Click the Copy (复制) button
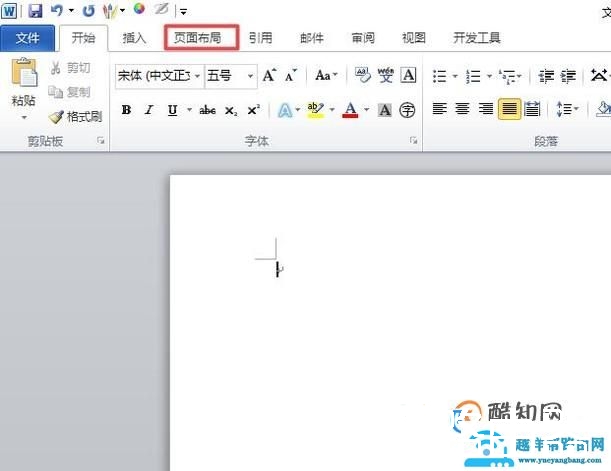Viewport: 611px width, 471px height. [69, 92]
